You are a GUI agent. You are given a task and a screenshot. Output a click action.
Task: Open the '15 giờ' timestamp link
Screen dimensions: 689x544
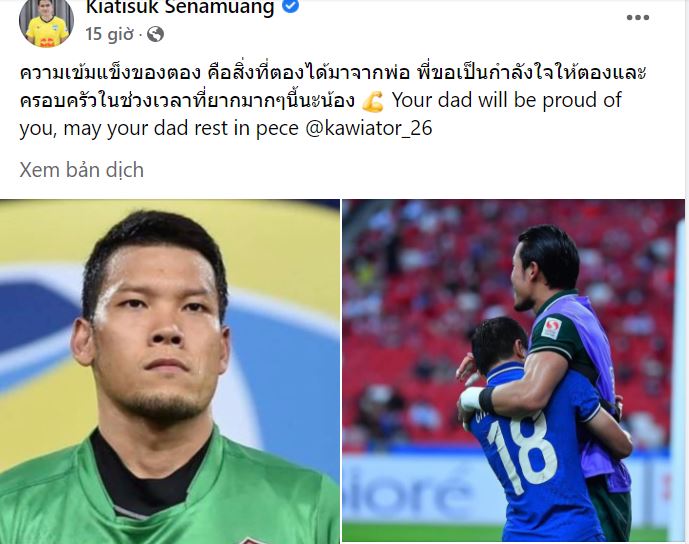coord(109,34)
